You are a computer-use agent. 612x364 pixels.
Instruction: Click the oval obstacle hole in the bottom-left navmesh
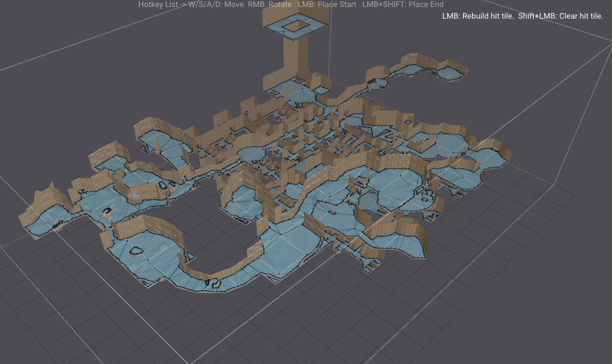point(137,252)
